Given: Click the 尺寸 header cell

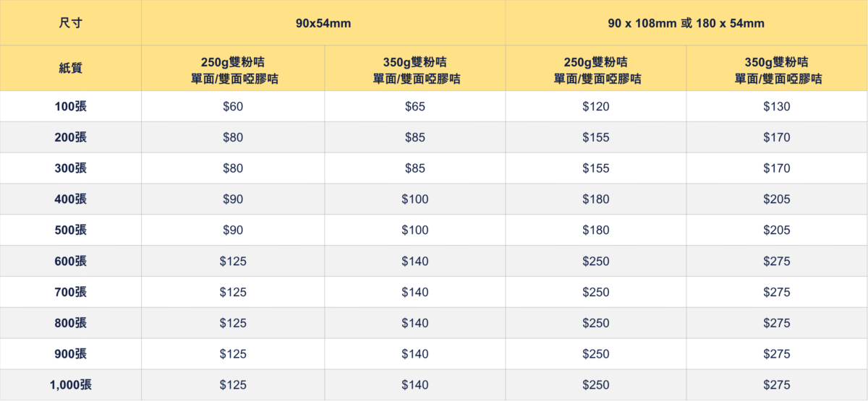Looking at the screenshot, I should (x=70, y=23).
